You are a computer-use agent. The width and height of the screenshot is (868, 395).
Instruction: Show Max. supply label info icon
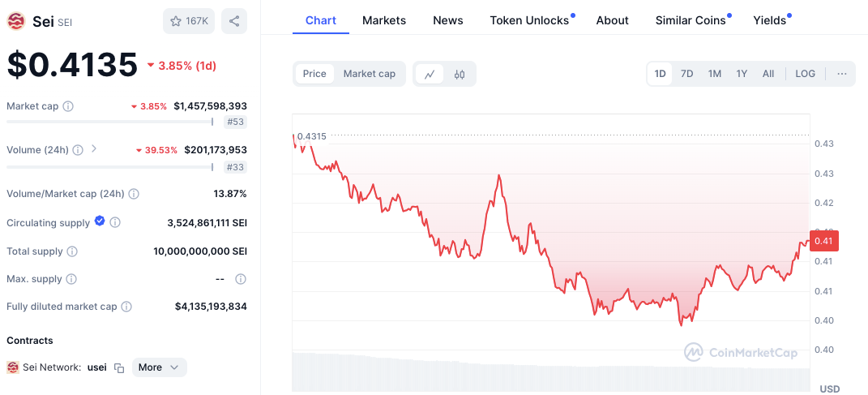tap(71, 279)
